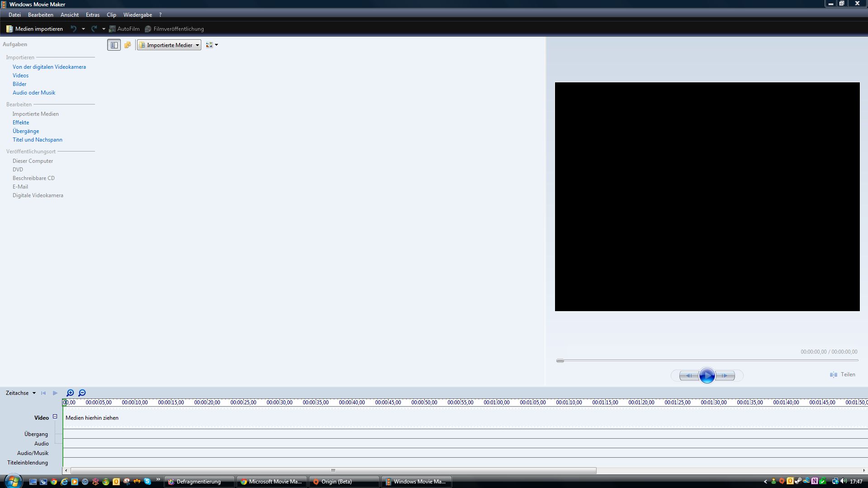Click Show Desktop quick launch icon

click(33, 482)
